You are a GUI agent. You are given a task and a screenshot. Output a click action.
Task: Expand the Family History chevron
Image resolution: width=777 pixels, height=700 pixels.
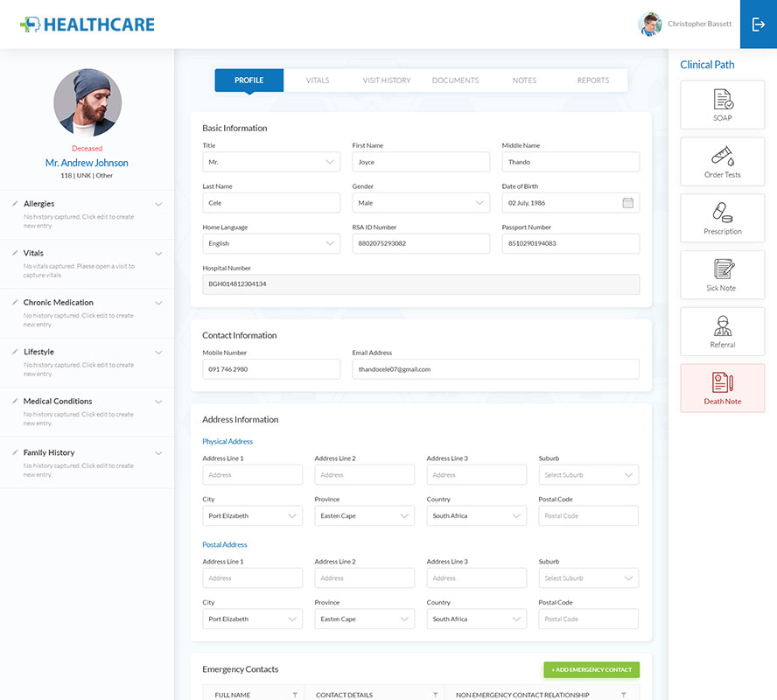[x=158, y=453]
